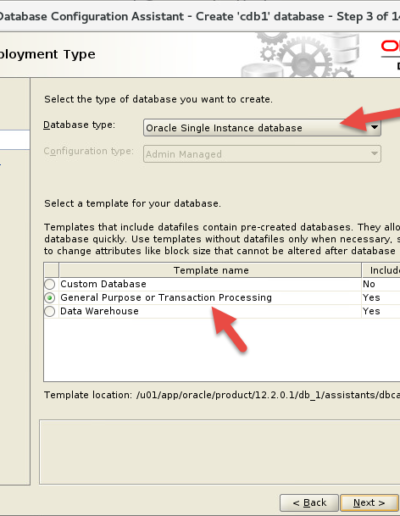Select the Custom Database template radio button

pyautogui.click(x=50, y=284)
